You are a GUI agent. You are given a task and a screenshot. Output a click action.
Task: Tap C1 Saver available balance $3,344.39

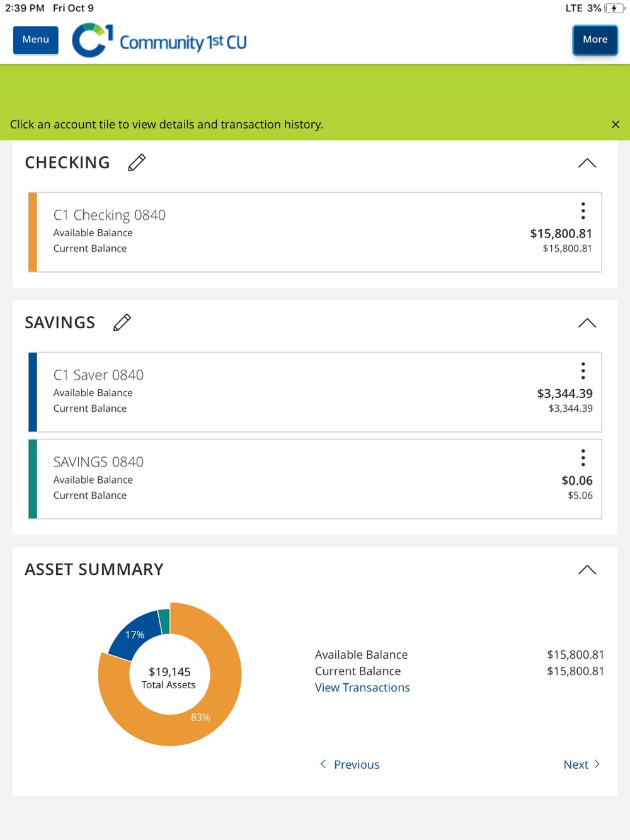[564, 394]
